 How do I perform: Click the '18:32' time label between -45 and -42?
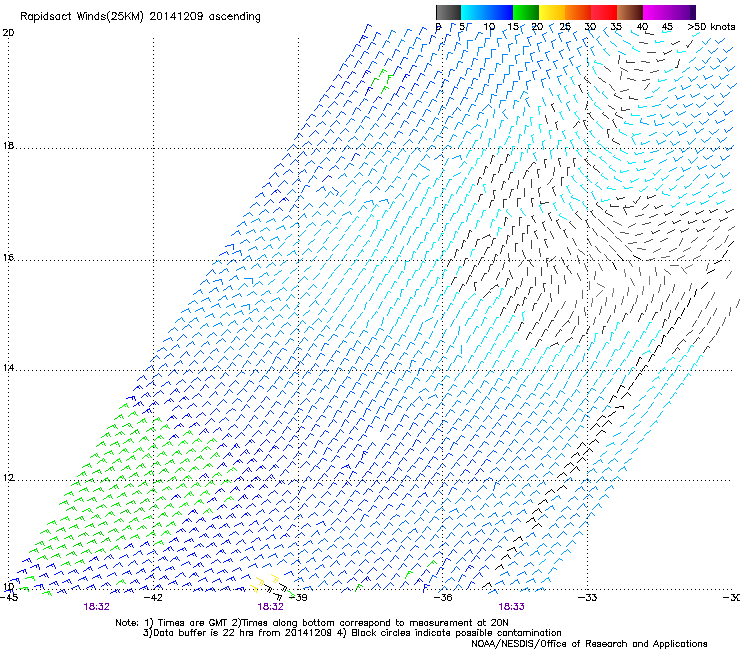[x=97, y=607]
